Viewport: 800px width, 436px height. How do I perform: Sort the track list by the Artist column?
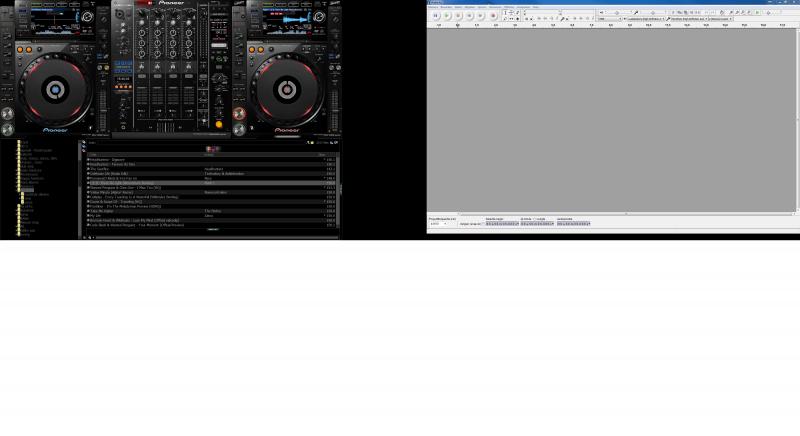[209, 155]
